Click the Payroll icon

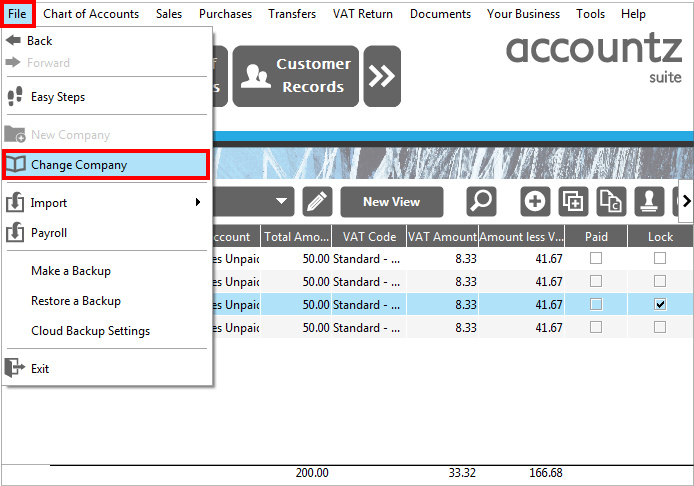pyautogui.click(x=15, y=232)
